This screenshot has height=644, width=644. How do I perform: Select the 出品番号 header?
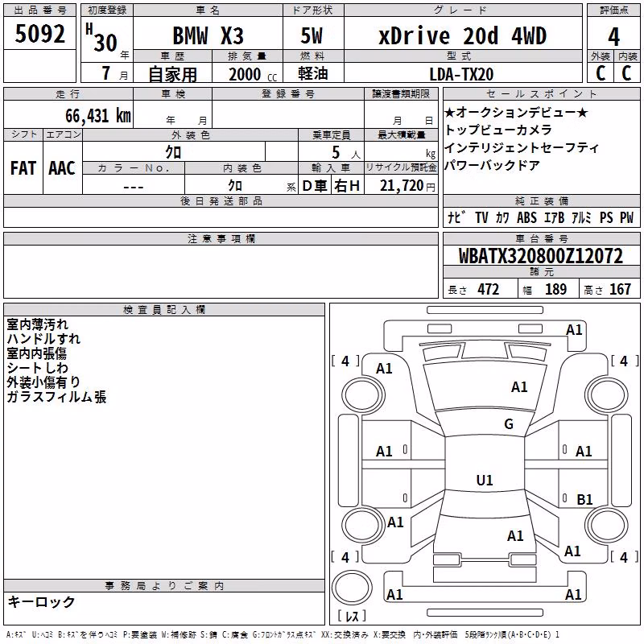[39, 10]
